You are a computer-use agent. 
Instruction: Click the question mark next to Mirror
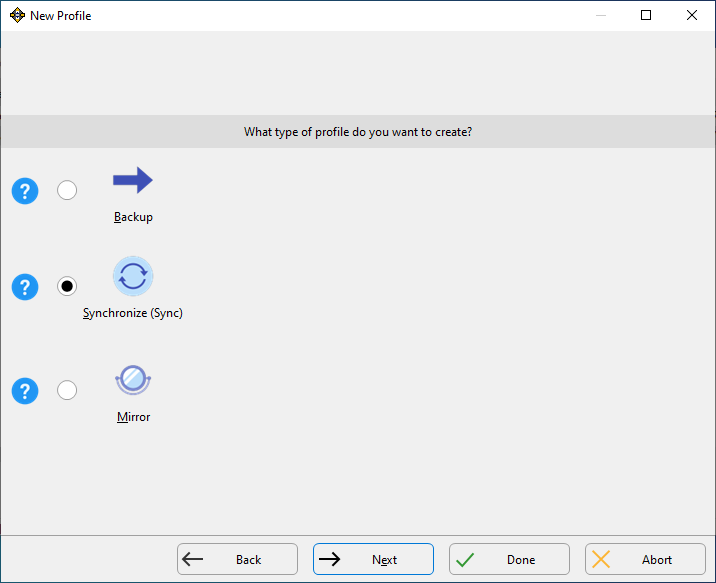coord(25,391)
